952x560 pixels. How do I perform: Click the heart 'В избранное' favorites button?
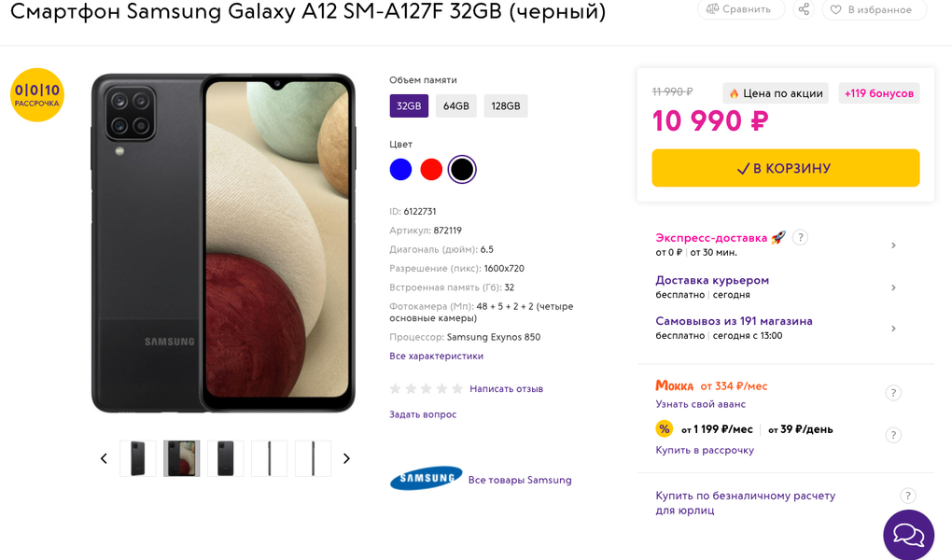point(873,9)
